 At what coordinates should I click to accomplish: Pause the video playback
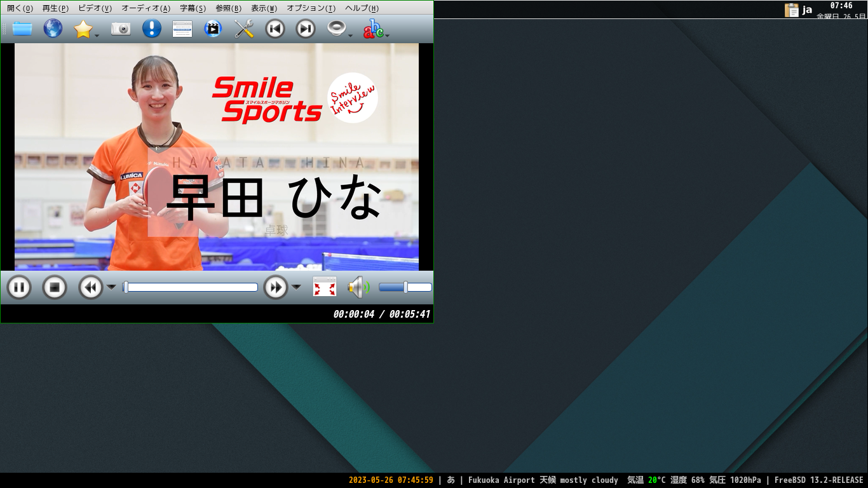coord(19,288)
